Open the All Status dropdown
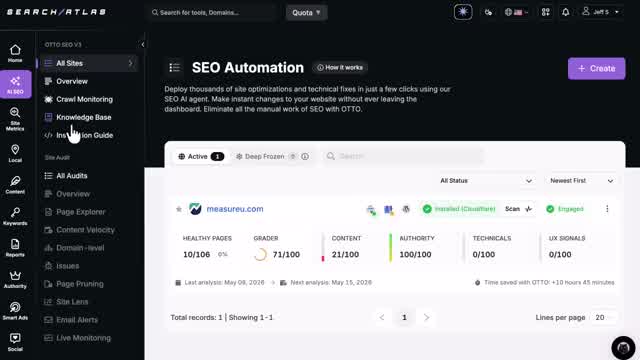This screenshot has width=640, height=360. coord(485,180)
